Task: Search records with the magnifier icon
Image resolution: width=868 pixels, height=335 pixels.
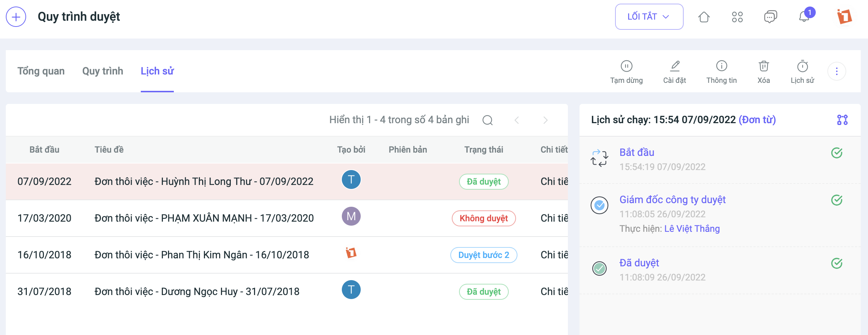Action: (487, 120)
